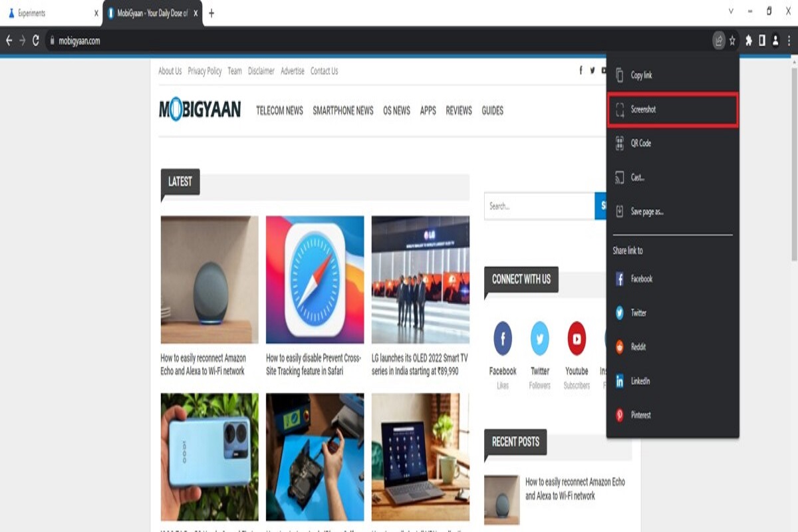Click Twitter circle under Connect With Us
This screenshot has height=532, width=798.
540,338
